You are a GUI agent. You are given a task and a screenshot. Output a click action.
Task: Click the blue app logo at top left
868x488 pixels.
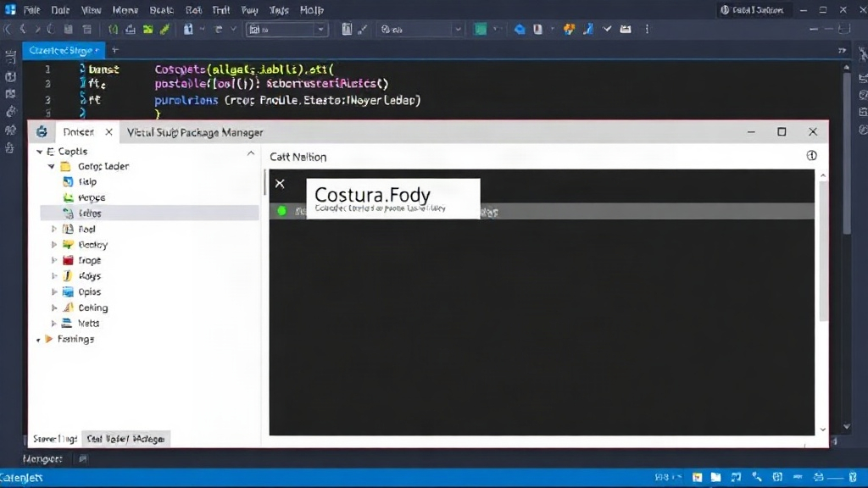[x=10, y=10]
